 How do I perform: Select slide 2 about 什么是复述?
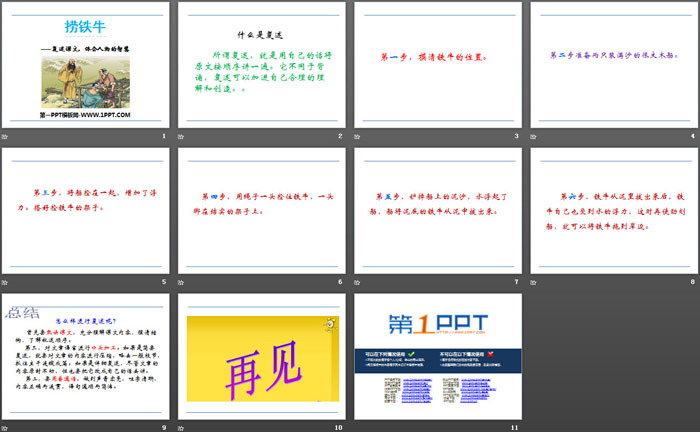click(x=262, y=65)
